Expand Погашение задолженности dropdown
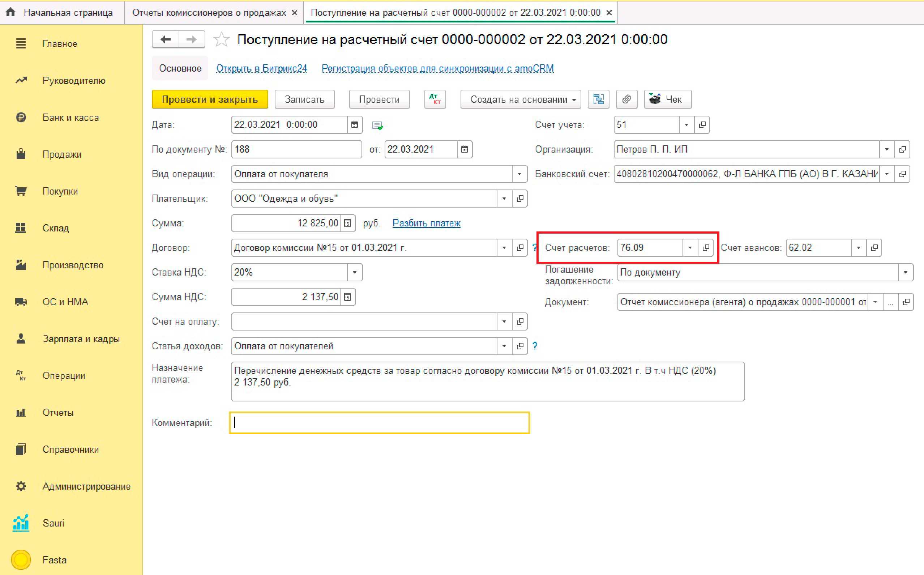Image resolution: width=924 pixels, height=575 pixels. click(906, 272)
